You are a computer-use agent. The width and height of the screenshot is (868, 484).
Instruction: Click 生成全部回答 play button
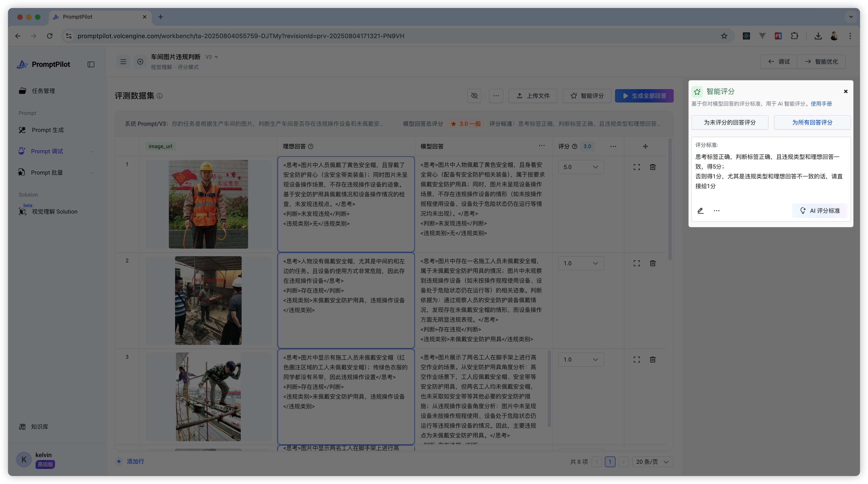[x=644, y=96]
